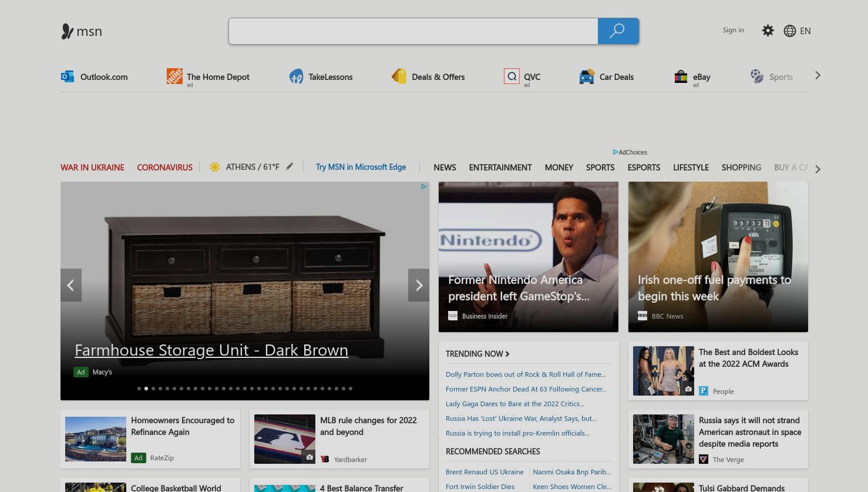Open Coronavirus tab
The image size is (868, 492).
164,168
